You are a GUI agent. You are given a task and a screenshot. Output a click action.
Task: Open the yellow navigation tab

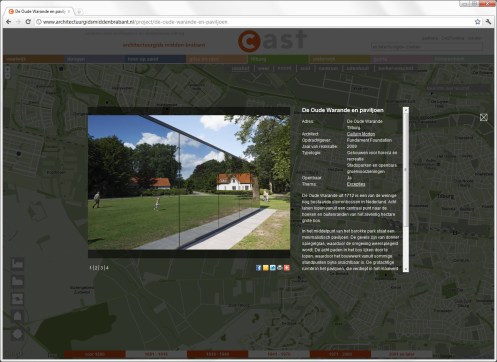[339, 59]
